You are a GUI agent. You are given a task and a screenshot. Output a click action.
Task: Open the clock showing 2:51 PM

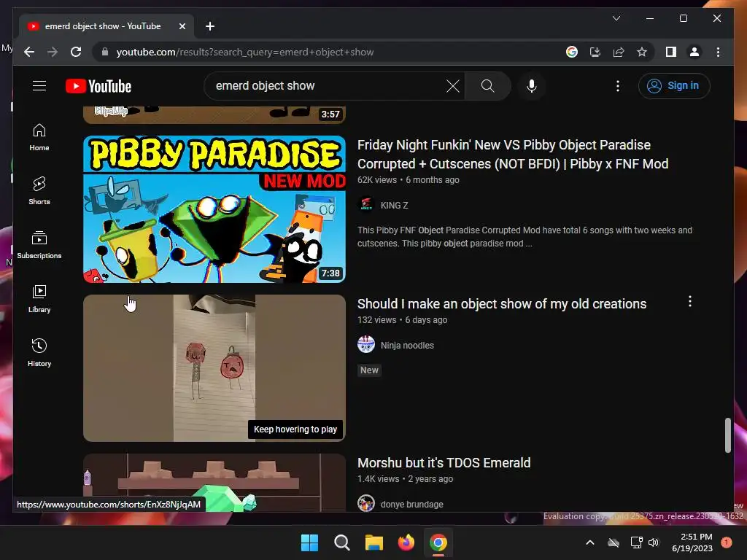coord(692,542)
